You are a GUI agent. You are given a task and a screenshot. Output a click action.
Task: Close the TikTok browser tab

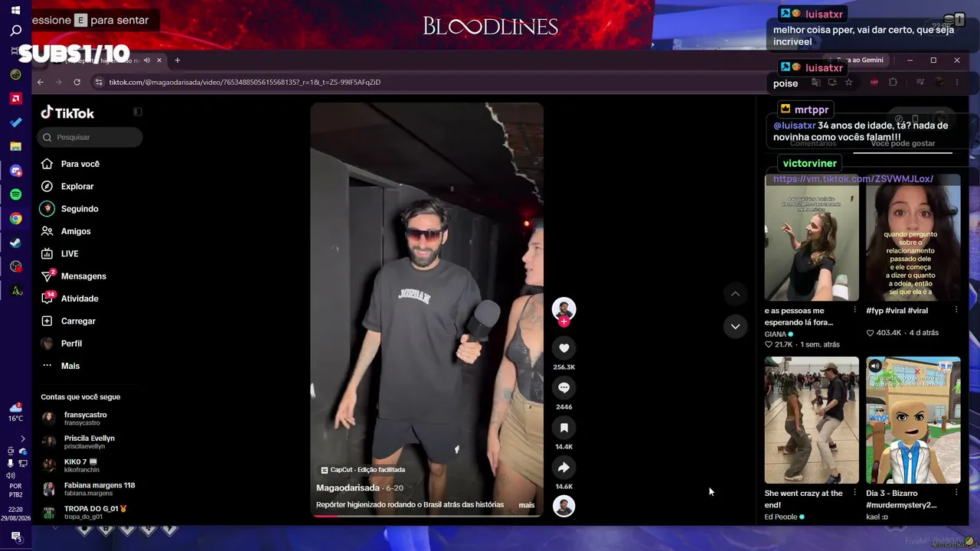(159, 60)
